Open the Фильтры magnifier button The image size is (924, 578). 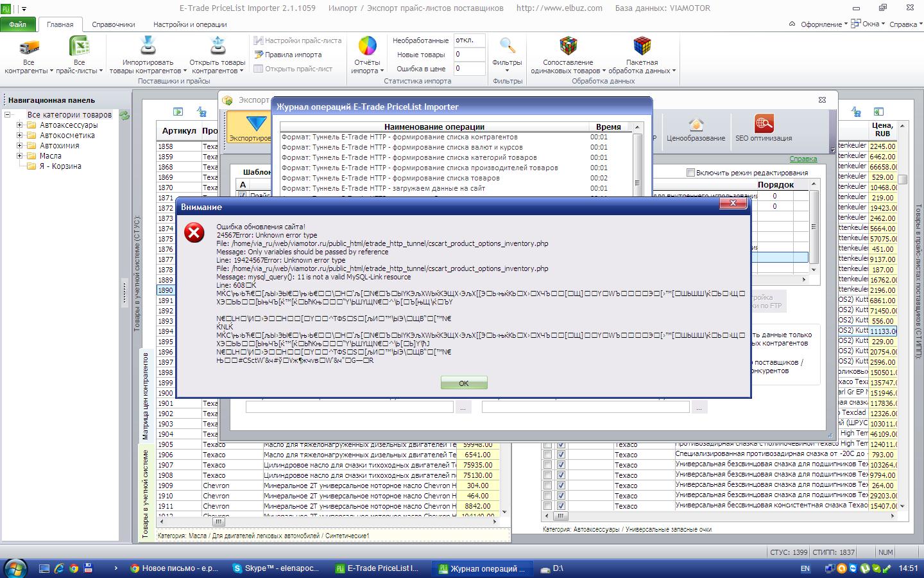pyautogui.click(x=507, y=56)
